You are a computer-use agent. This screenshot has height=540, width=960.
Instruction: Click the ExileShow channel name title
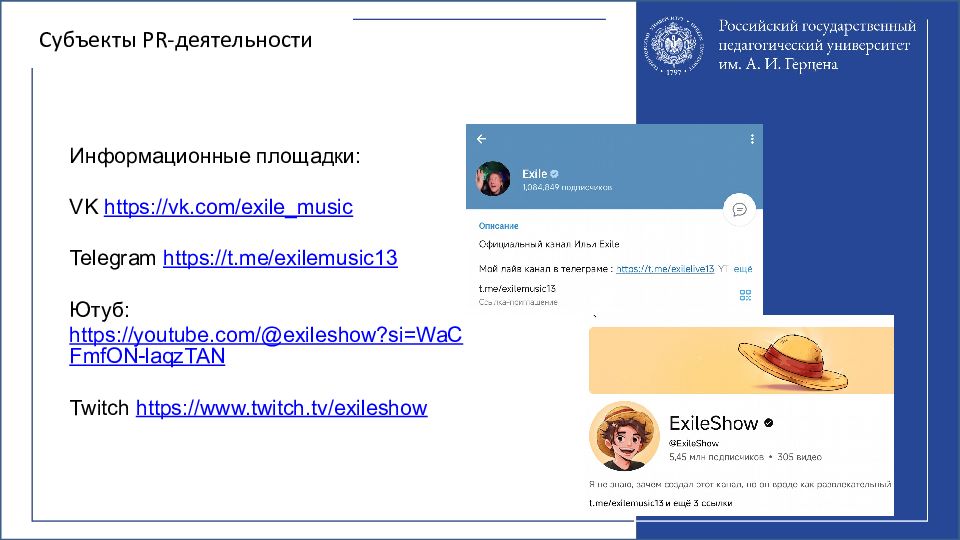click(713, 423)
